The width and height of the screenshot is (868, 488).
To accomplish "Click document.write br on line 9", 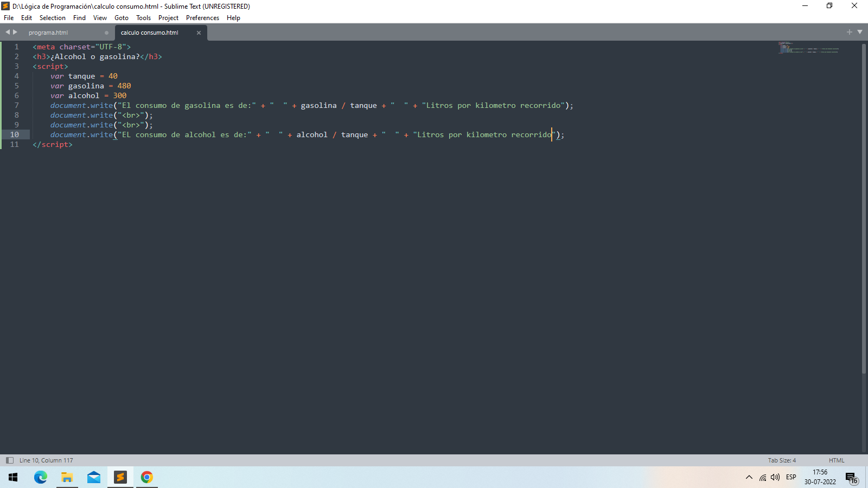I will [101, 125].
